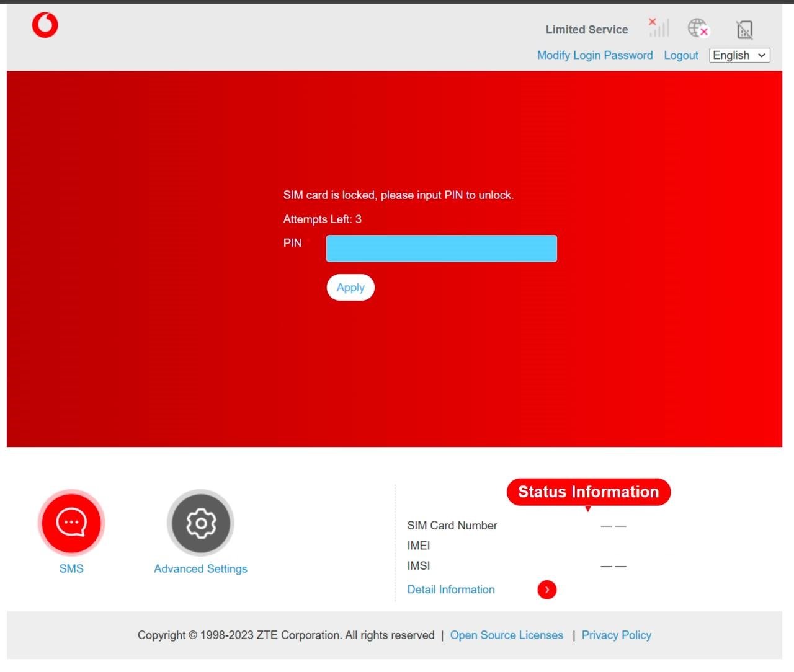794x672 pixels.
Task: Open Advanced Settings via the gear icon
Action: (200, 523)
